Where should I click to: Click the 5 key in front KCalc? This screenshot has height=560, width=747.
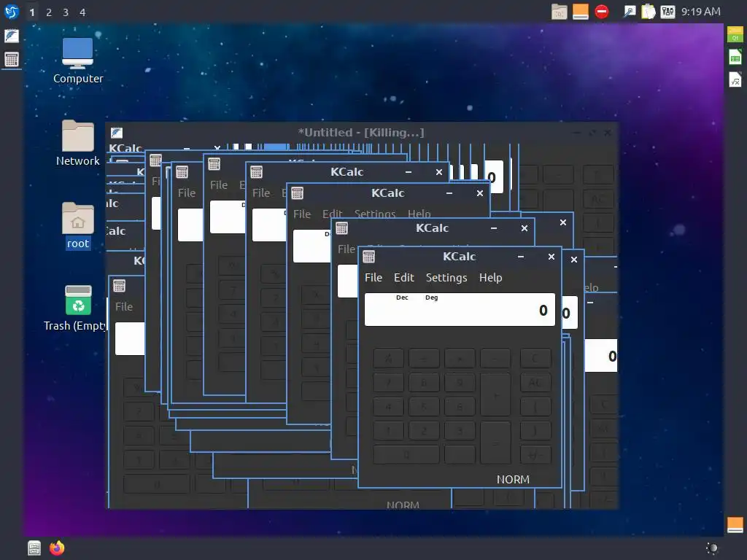(424, 406)
